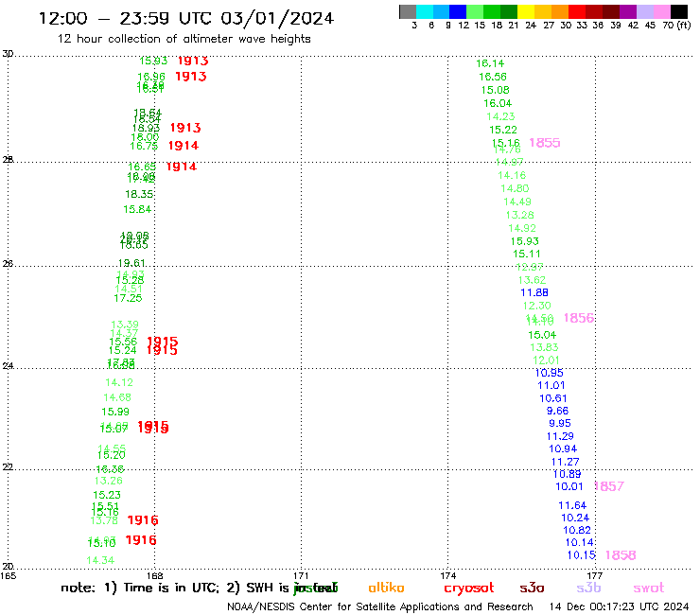Image resolution: width=700 pixels, height=615 pixels.
Task: Select wave height value '15.99'
Action: (115, 412)
